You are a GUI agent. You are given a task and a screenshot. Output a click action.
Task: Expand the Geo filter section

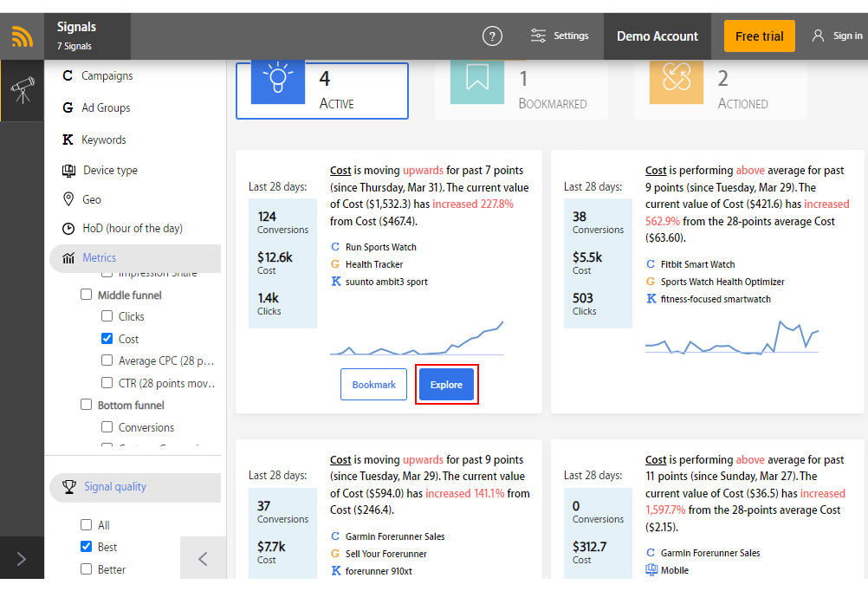[92, 200]
